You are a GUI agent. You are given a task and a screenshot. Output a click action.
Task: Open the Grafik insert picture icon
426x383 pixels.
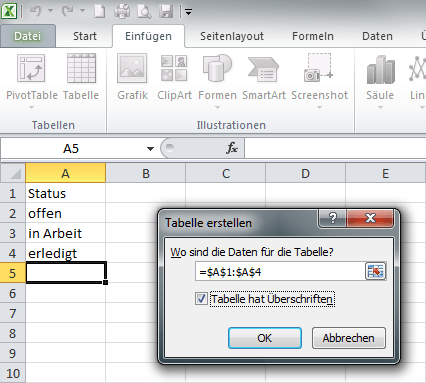coord(132,68)
